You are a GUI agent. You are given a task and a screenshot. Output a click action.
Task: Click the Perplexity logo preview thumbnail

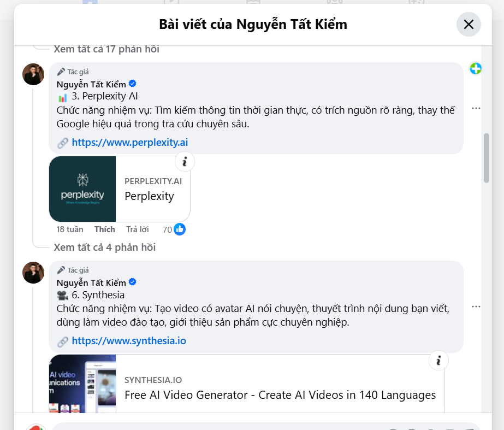[82, 189]
